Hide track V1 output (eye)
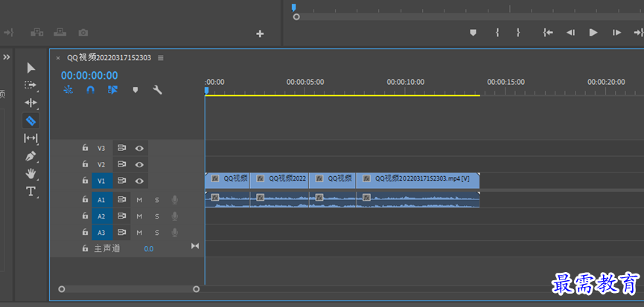Viewport: 644px width, 307px height. coord(140,181)
